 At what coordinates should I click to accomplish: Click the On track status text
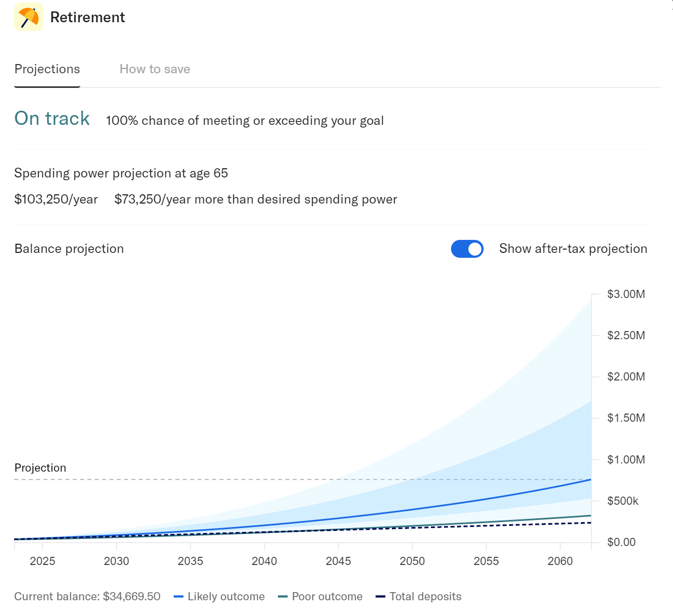pyautogui.click(x=52, y=118)
